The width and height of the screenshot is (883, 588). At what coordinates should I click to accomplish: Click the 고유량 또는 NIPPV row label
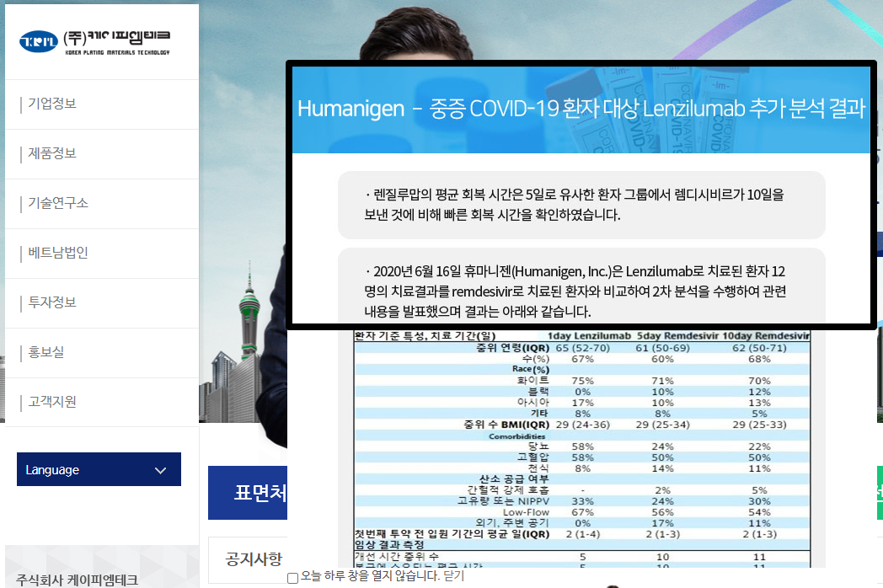503,501
